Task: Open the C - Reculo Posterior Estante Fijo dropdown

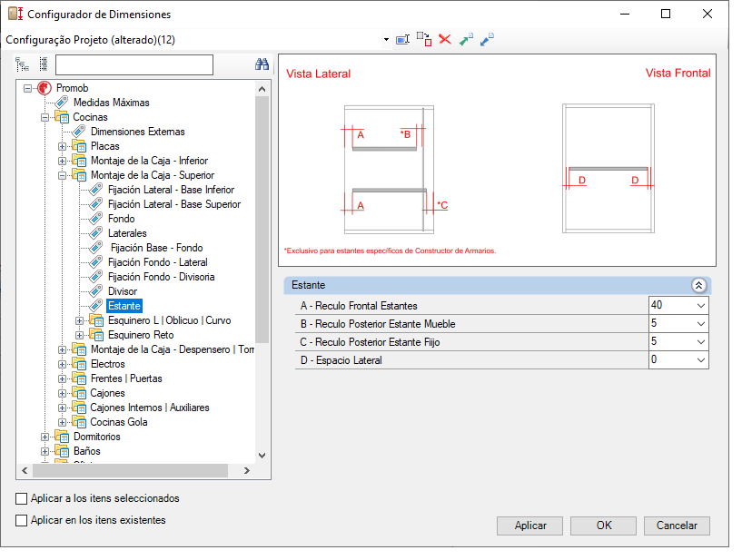Action: tap(701, 342)
